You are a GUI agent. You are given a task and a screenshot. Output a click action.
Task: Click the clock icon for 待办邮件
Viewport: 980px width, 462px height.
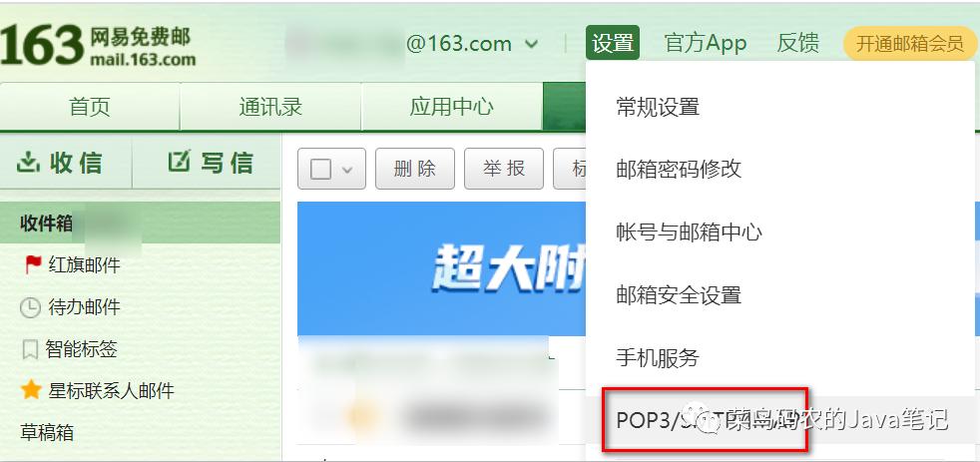click(30, 307)
